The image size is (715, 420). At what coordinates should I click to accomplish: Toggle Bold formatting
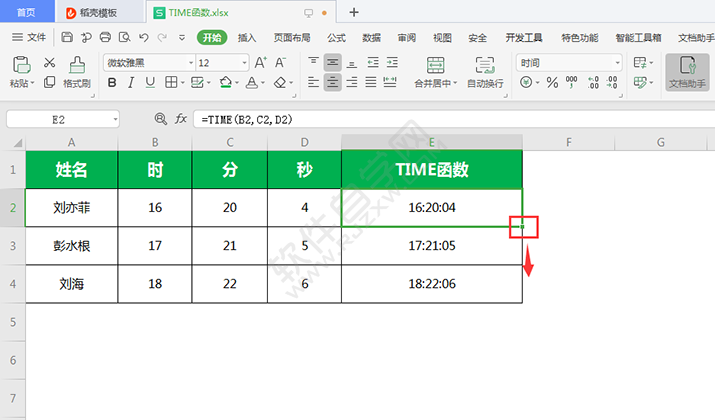(112, 83)
